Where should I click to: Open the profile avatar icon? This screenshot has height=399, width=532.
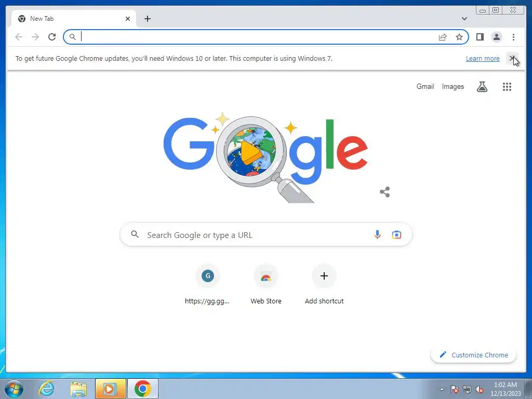[x=496, y=37]
